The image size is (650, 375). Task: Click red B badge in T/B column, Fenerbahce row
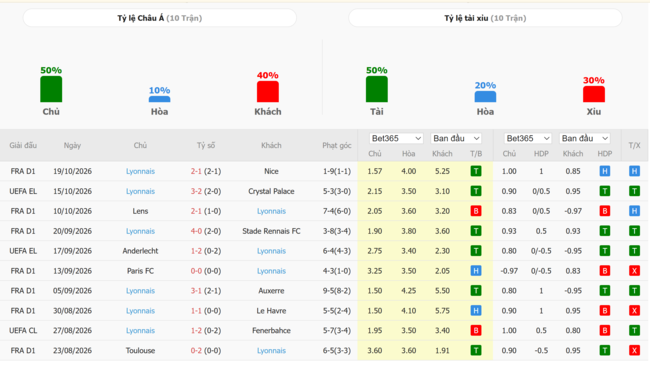click(x=476, y=330)
